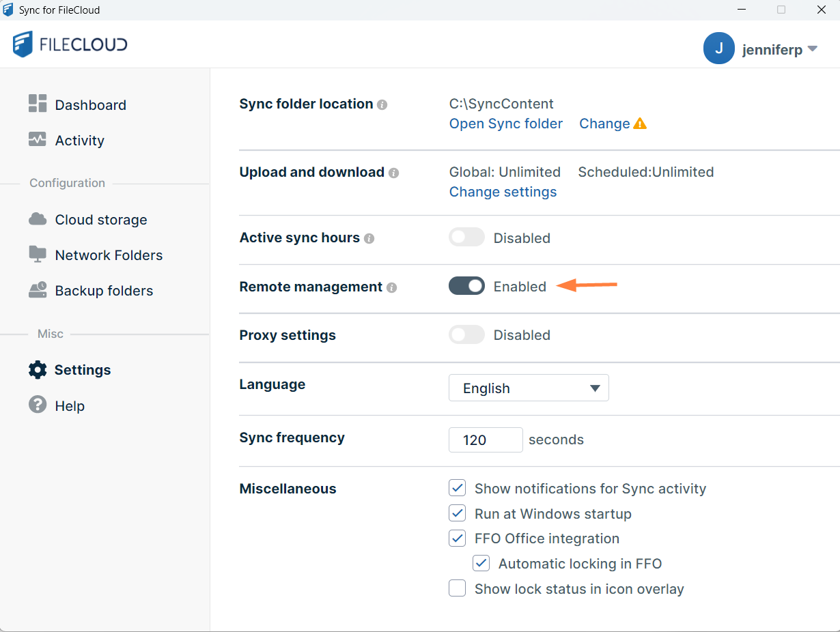Click the Open Sync folder link
The width and height of the screenshot is (840, 632).
click(x=505, y=124)
